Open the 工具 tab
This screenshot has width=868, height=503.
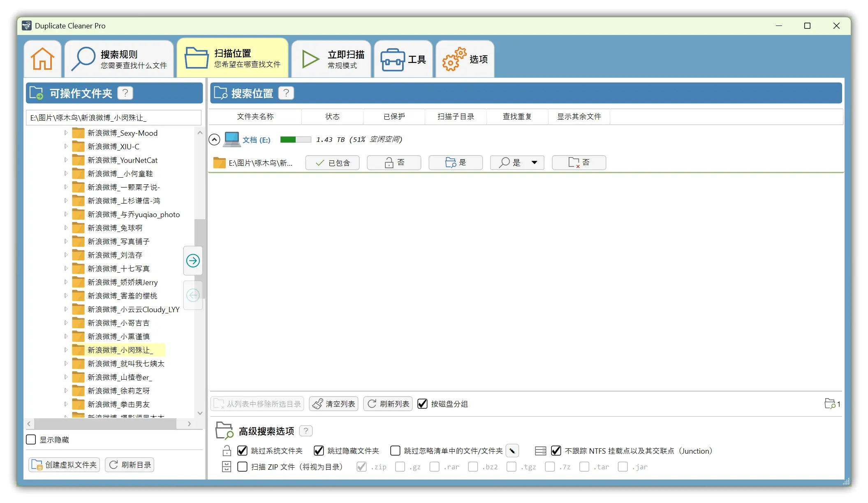403,59
